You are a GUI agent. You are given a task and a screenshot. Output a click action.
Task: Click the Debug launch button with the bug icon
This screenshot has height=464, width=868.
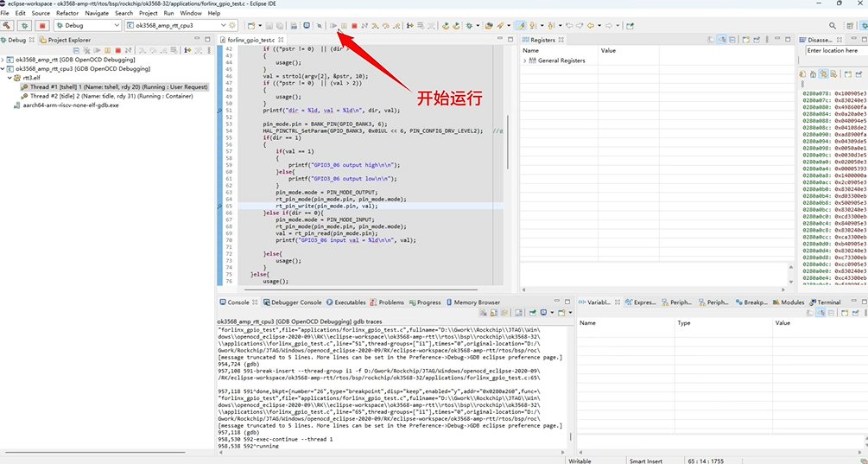[x=24, y=25]
